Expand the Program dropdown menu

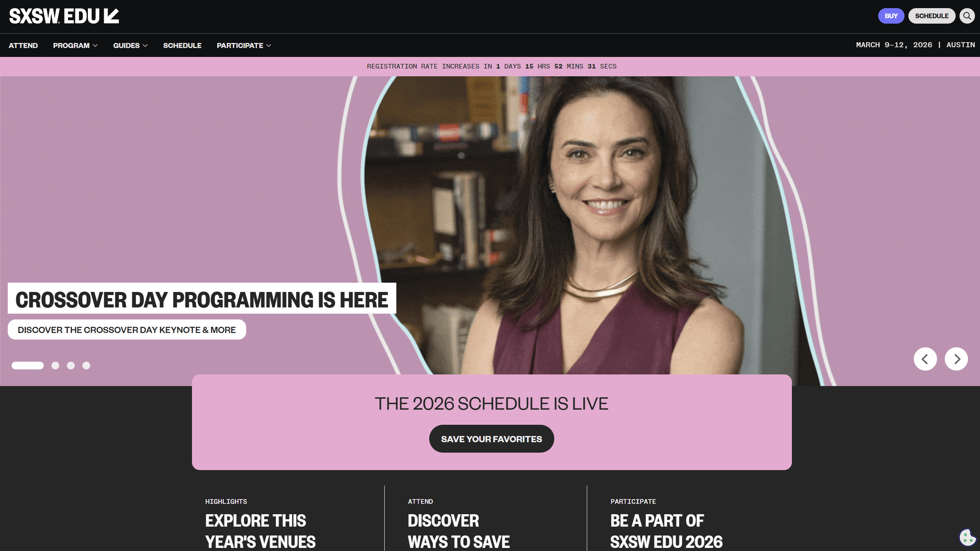pyautogui.click(x=75, y=45)
